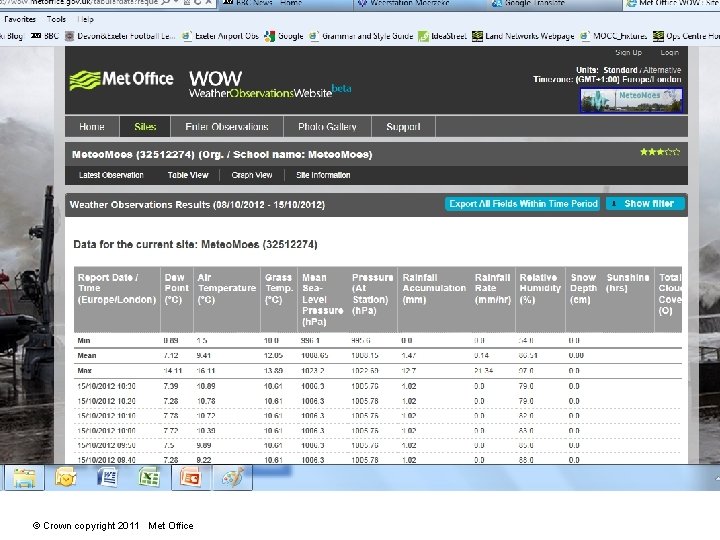Screen dimensions: 720x540
Task: Select Alternative units
Action: point(662,70)
